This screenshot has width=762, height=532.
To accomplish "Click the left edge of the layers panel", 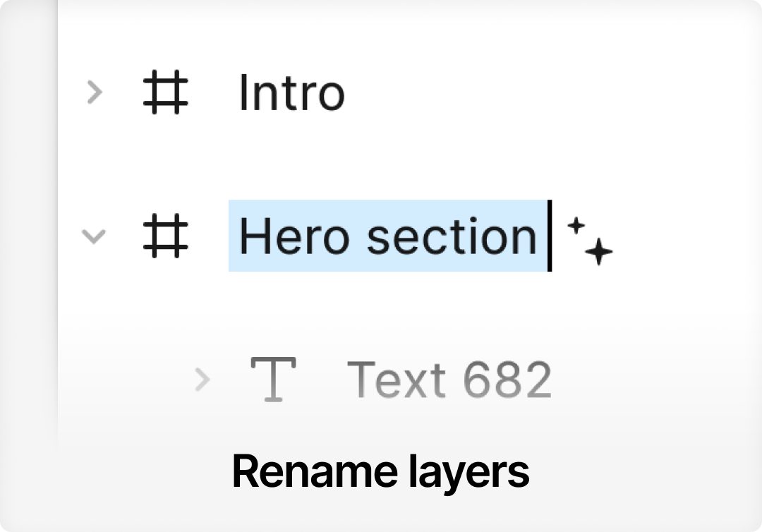I will click(x=59, y=212).
